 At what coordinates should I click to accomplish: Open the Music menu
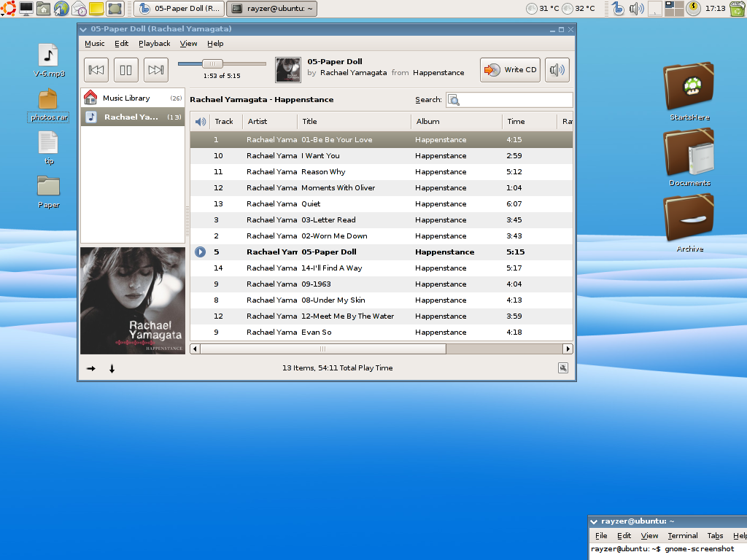pos(94,43)
